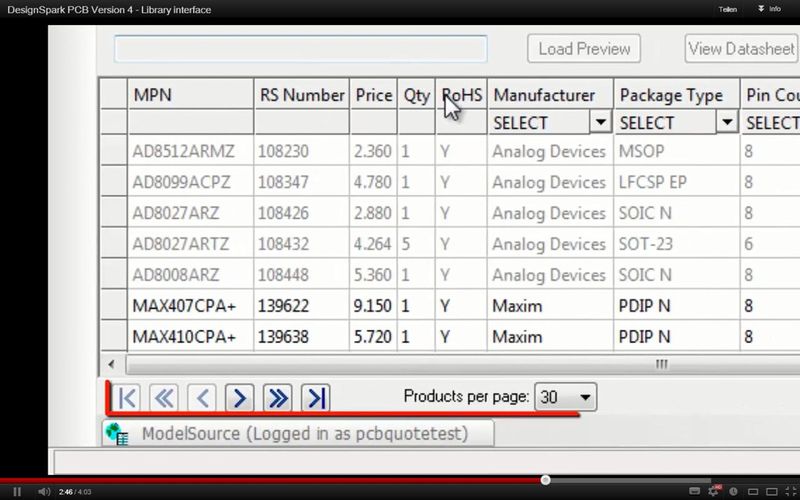The width and height of the screenshot is (800, 500).
Task: Go to first page of results
Action: 127,397
